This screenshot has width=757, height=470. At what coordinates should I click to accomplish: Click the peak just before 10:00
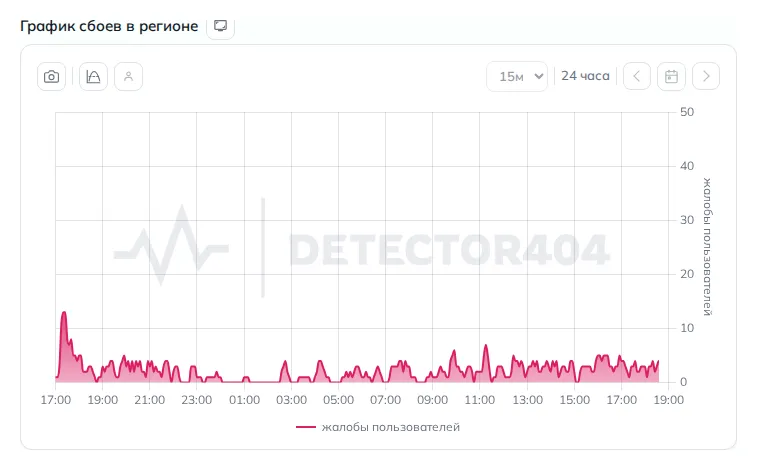click(x=453, y=352)
